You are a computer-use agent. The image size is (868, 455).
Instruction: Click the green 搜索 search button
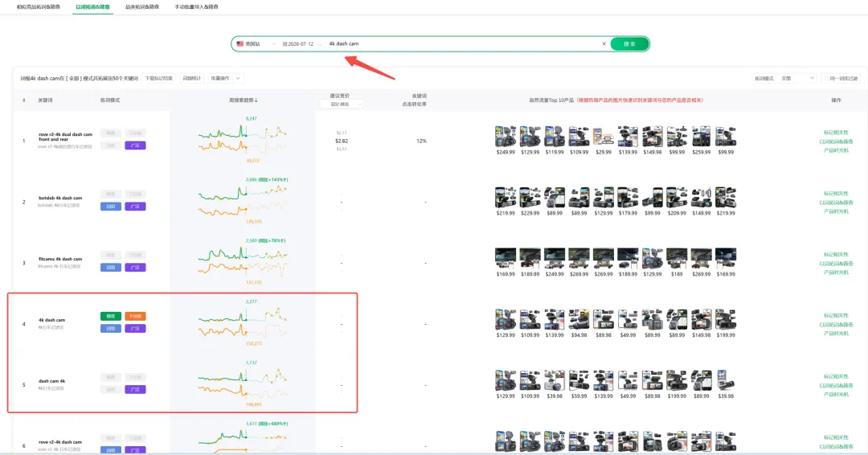tap(629, 43)
